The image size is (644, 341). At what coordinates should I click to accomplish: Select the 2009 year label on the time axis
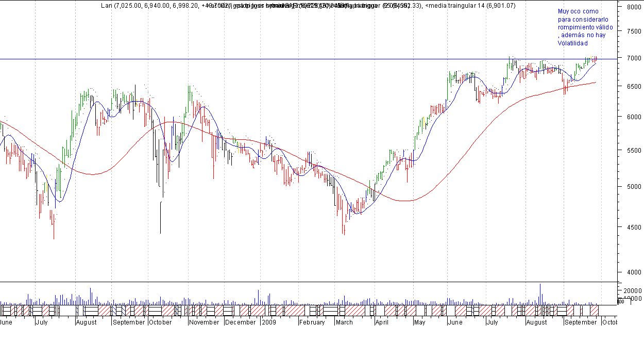[x=269, y=322]
